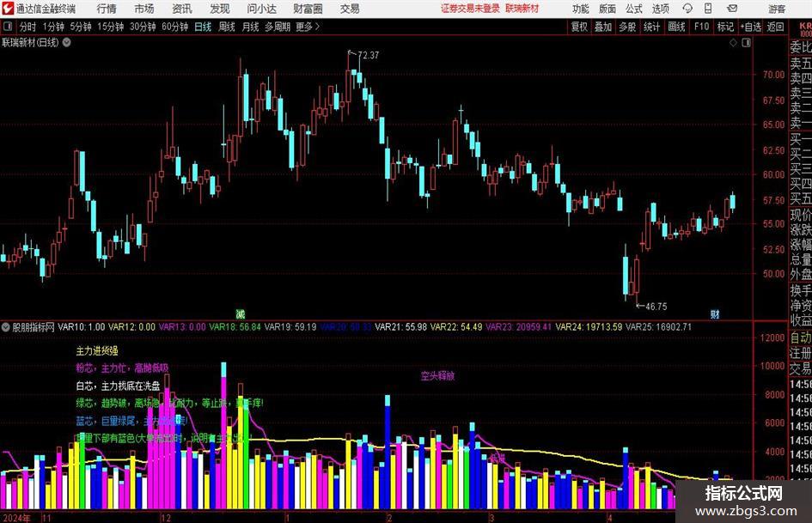
Task: Click the 72.37 high price label
Action: [369, 55]
